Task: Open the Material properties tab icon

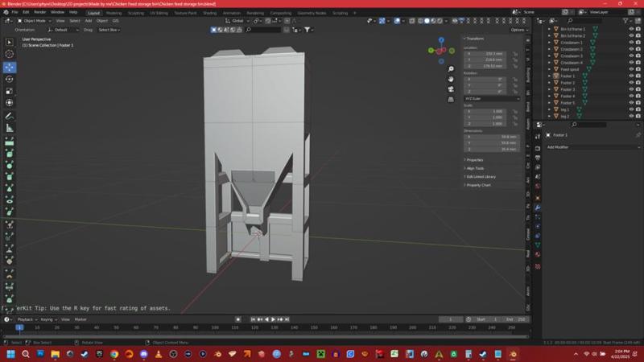Action: (x=537, y=254)
